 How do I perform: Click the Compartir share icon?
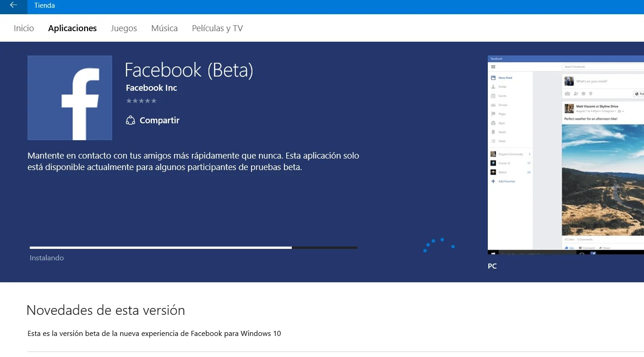130,120
